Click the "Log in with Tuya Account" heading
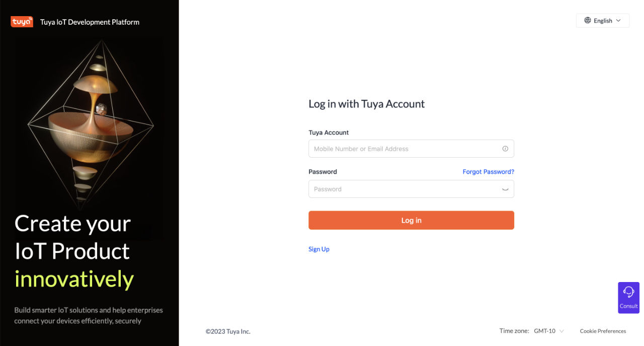Viewport: 644px width, 346px height. [x=366, y=104]
